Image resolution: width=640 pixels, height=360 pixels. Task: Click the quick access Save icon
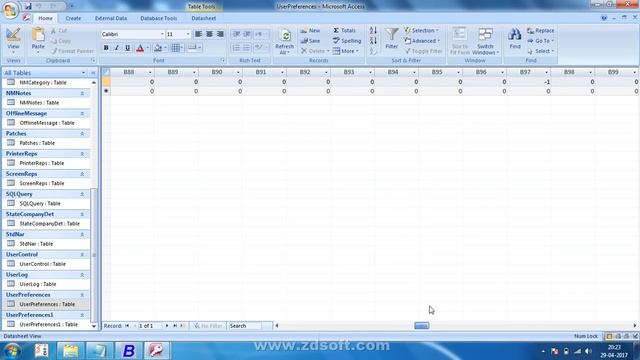point(28,6)
